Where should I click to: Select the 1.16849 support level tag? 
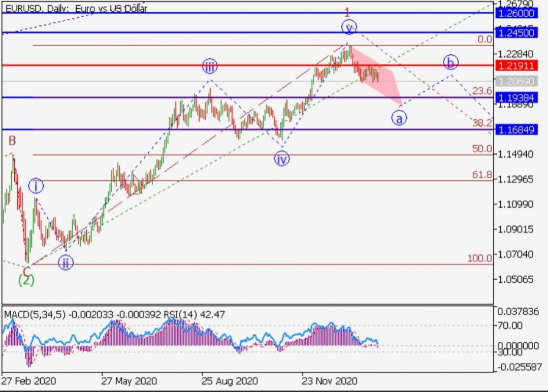pos(515,130)
